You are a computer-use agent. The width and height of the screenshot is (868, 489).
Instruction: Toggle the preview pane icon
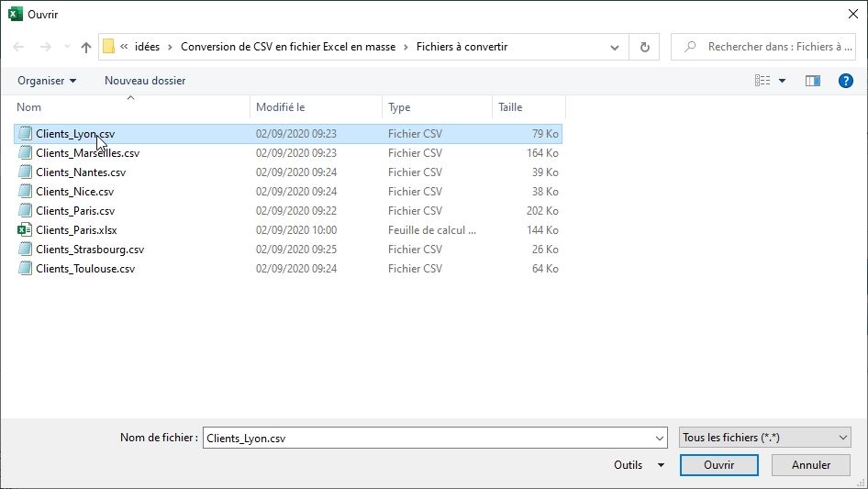(812, 81)
